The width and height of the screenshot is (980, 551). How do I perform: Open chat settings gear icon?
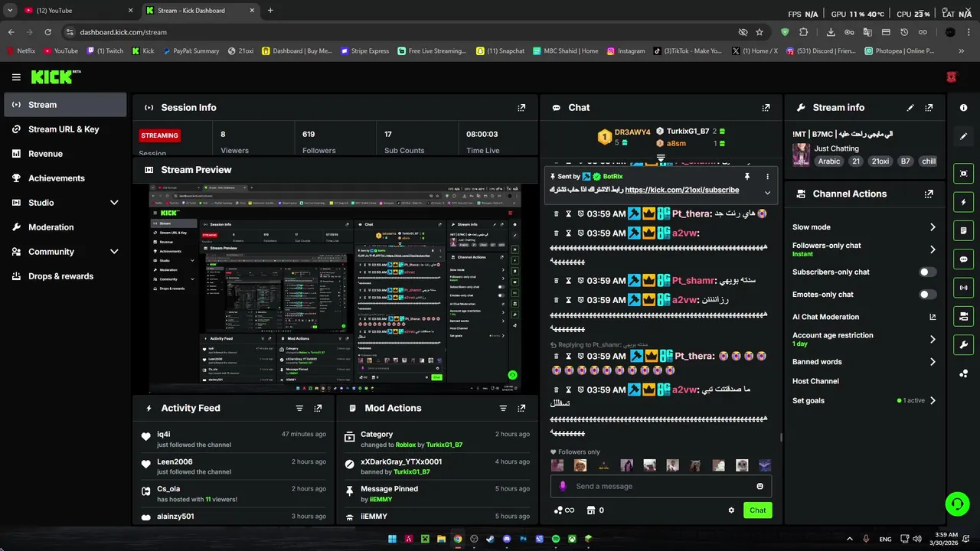pyautogui.click(x=731, y=510)
